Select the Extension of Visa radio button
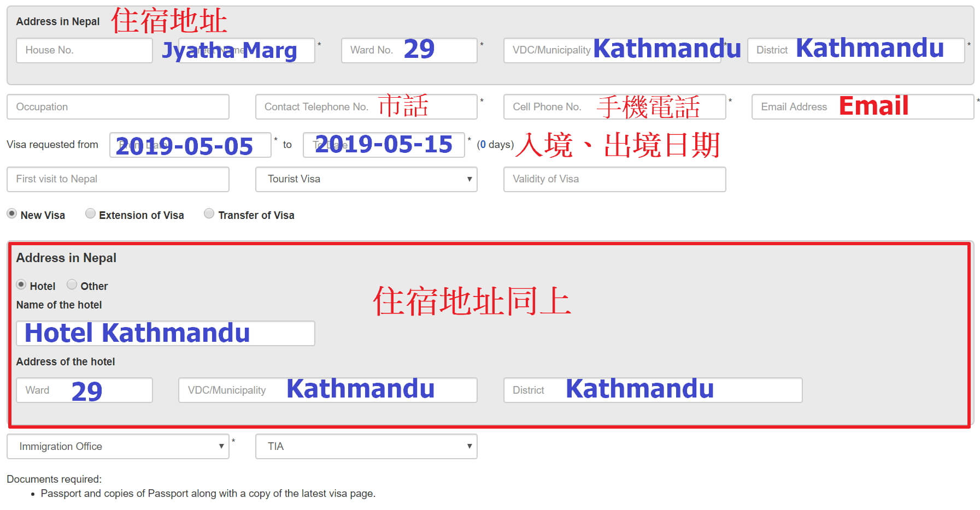980x510 pixels. tap(91, 215)
